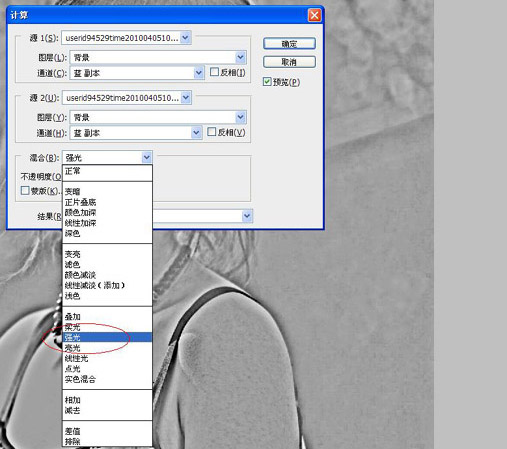This screenshot has width=507, height=449.
Task: Close the 计算 dialog with X
Action: [x=314, y=15]
